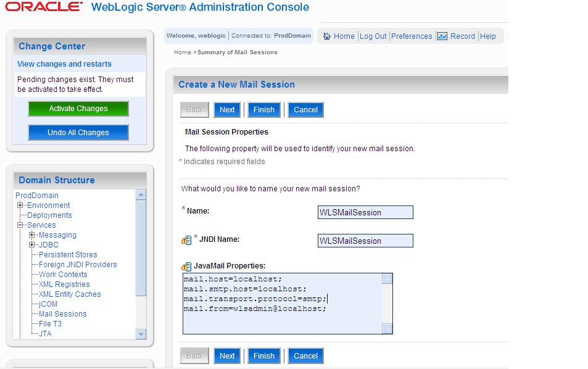Click the Domain Structure scrollbar thumb
This screenshot has height=369, width=588.
141,248
